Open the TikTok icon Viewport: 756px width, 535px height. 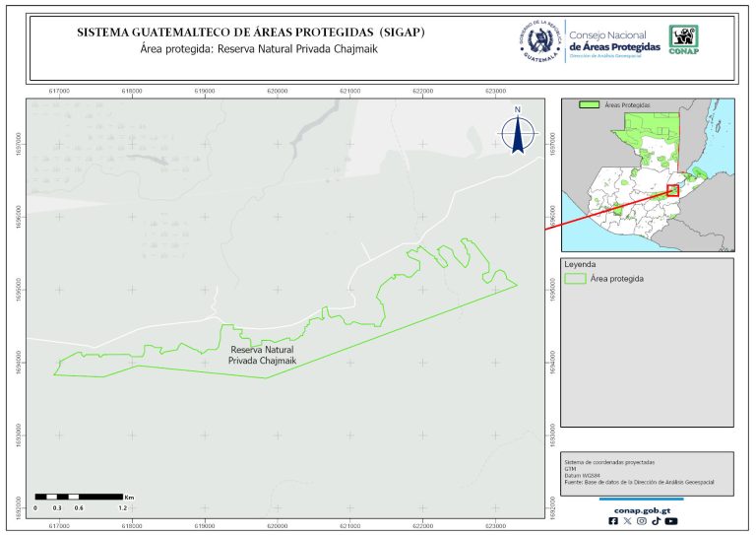(655, 521)
